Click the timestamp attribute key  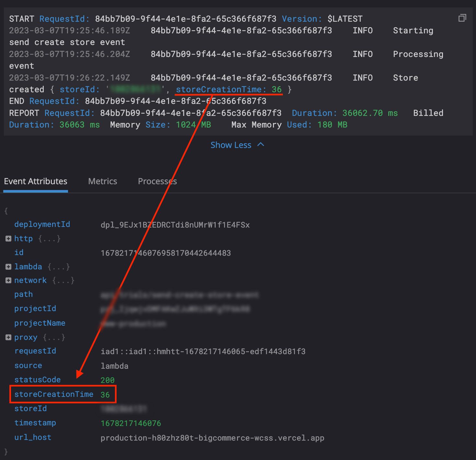(x=35, y=423)
